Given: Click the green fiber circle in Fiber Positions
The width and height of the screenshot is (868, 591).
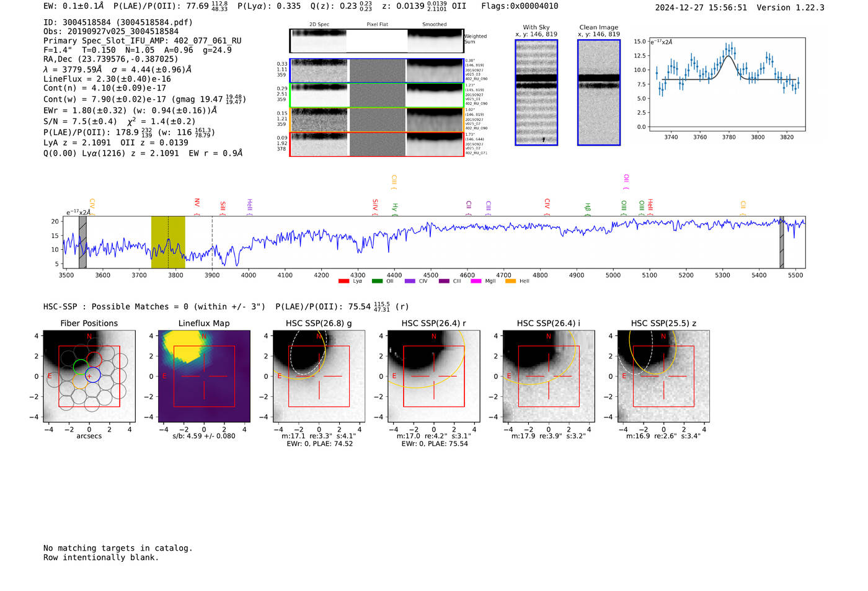Looking at the screenshot, I should pyautogui.click(x=81, y=367).
